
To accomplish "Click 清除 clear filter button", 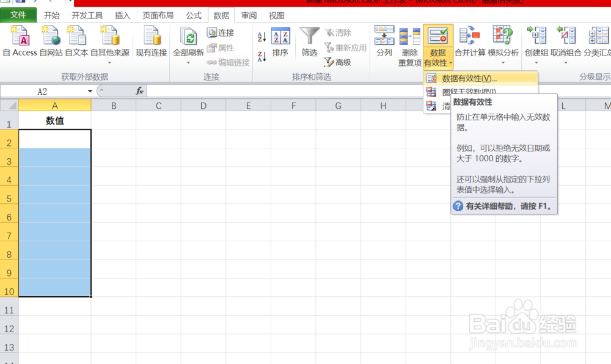I will tap(338, 33).
